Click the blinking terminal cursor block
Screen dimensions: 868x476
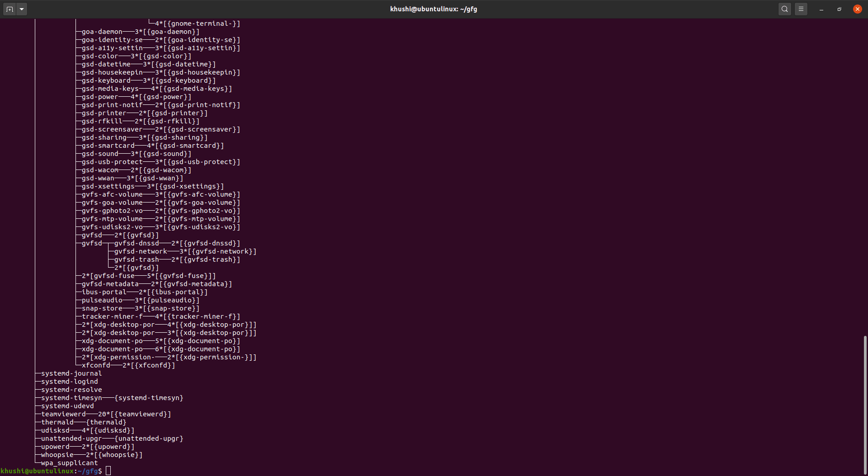[108, 471]
